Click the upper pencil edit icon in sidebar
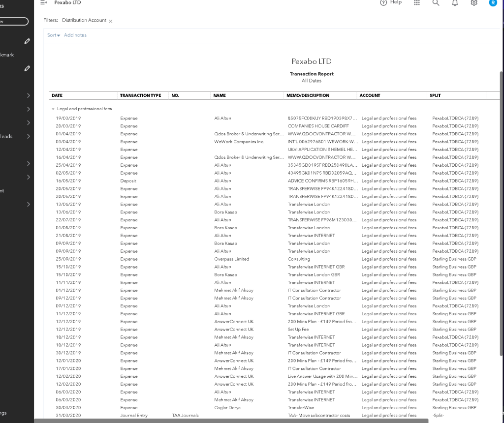 (x=28, y=41)
